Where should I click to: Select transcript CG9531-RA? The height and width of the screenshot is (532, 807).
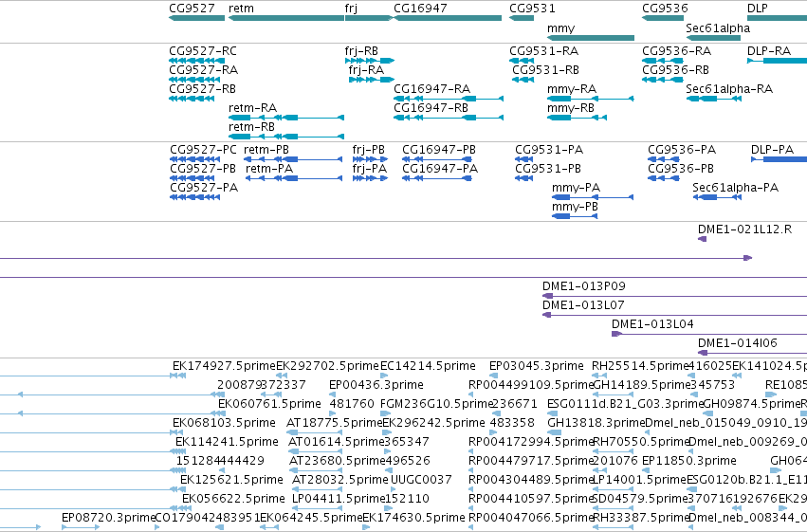tap(544, 51)
